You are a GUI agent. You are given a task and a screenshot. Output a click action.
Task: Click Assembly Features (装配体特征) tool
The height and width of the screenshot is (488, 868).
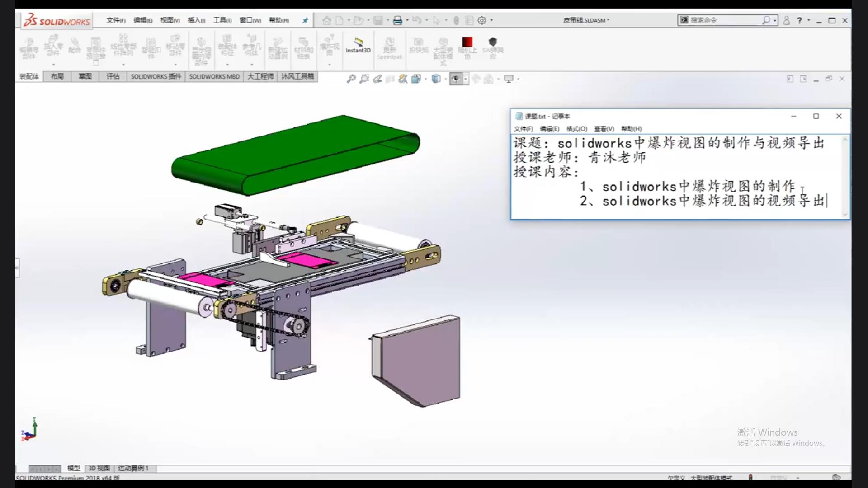pyautogui.click(x=227, y=45)
